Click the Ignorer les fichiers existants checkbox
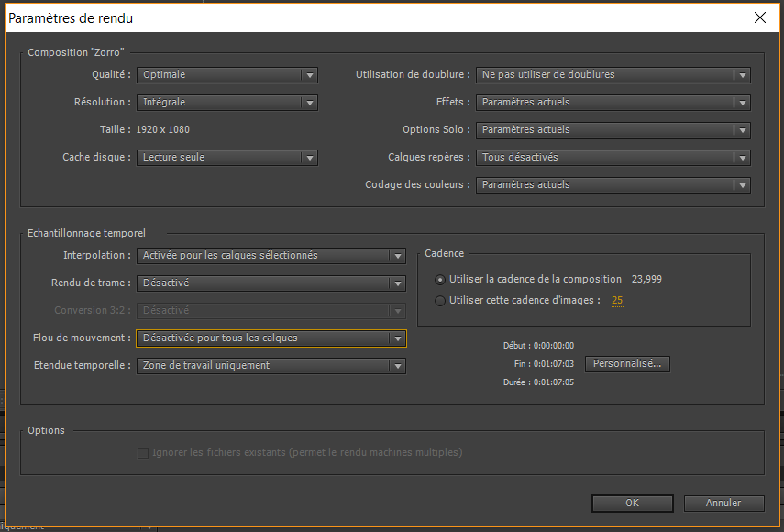784x532 pixels. pos(142,452)
